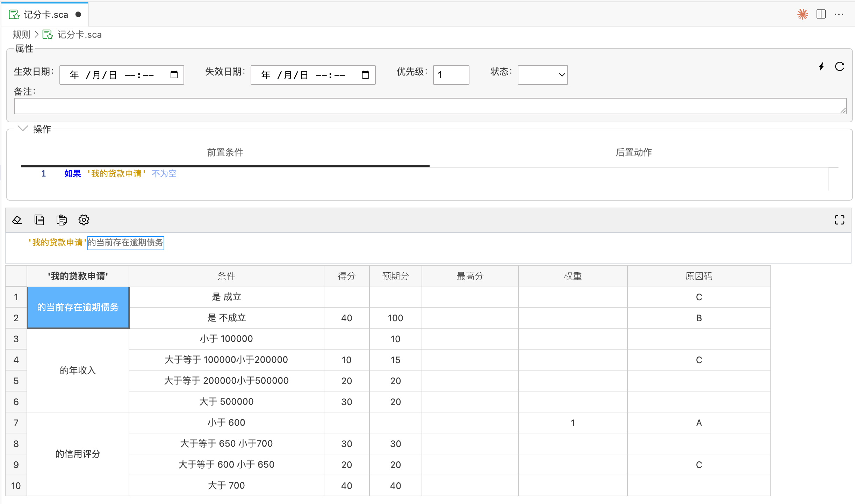
Task: Toggle fullscreen for the scorecard table
Action: (x=839, y=220)
